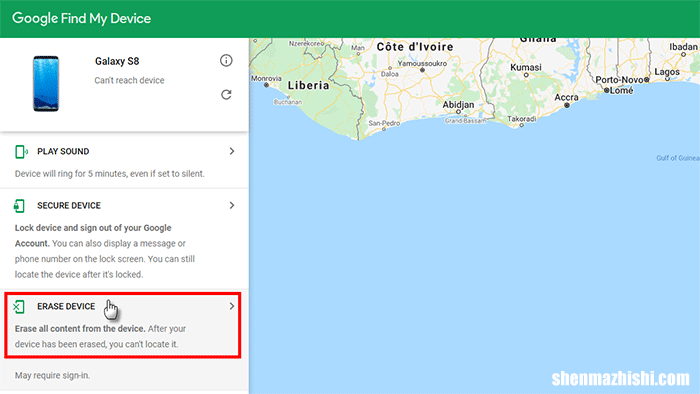Click the Erase Device icon

click(x=19, y=307)
